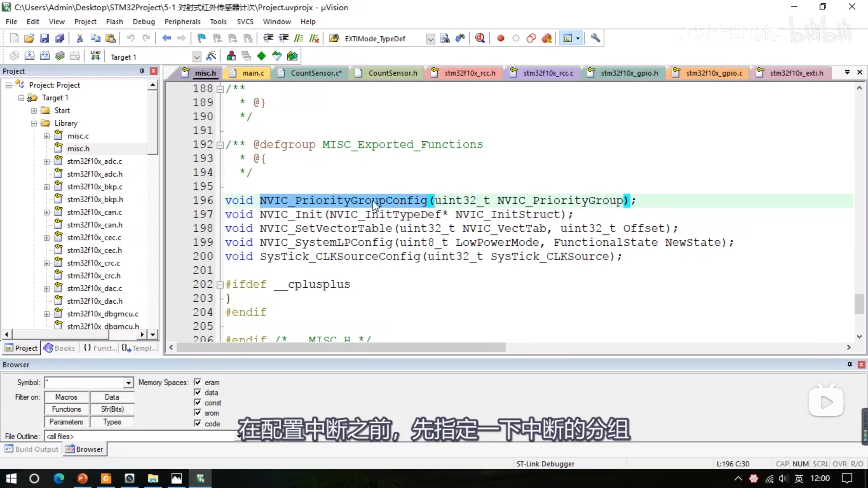Open the Options for Target magic wand icon
The width and height of the screenshot is (868, 488).
pos(211,56)
